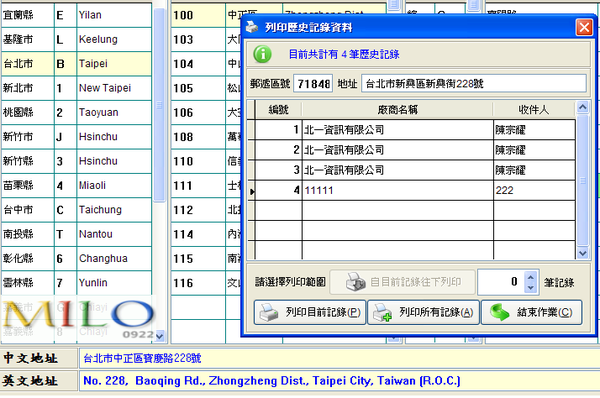
Task: Select Yunlin in the county list
Action: (77, 283)
